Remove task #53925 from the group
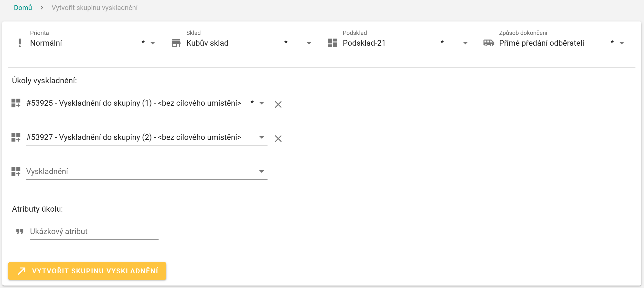Image resolution: width=644 pixels, height=288 pixels. pyautogui.click(x=278, y=104)
